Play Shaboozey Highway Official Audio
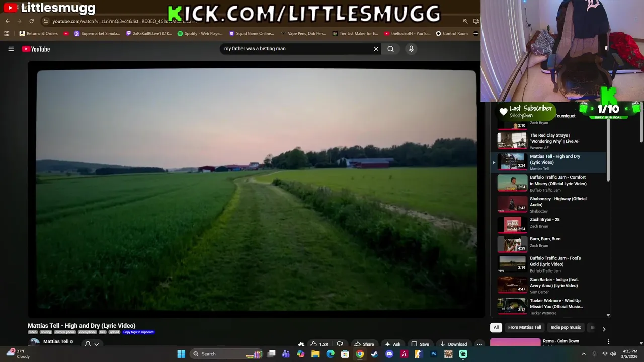This screenshot has width=644, height=362. [548, 205]
